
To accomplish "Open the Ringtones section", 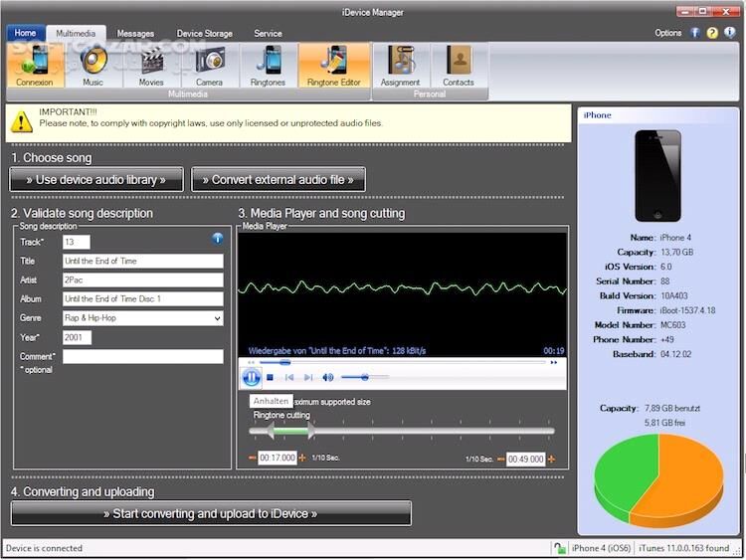I will coord(268,66).
